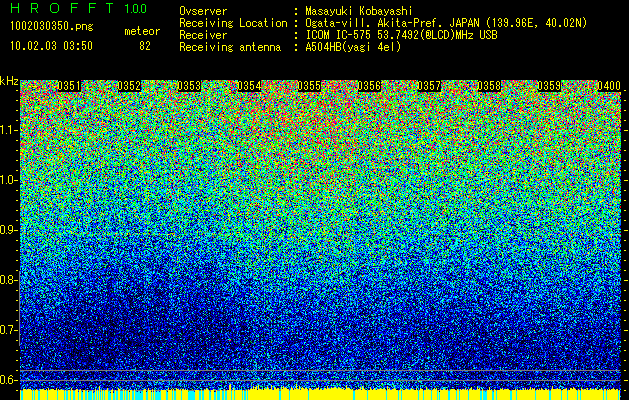The height and width of the screenshot is (400, 629).
Task: Click the 0.7 kHz axis label
Action: [x=9, y=330]
